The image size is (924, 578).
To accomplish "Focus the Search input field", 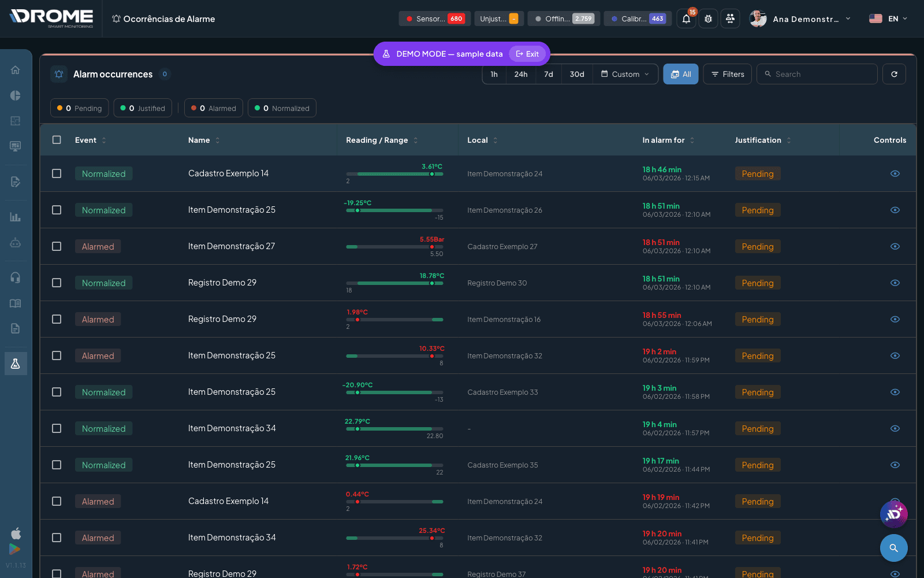I will click(x=817, y=74).
